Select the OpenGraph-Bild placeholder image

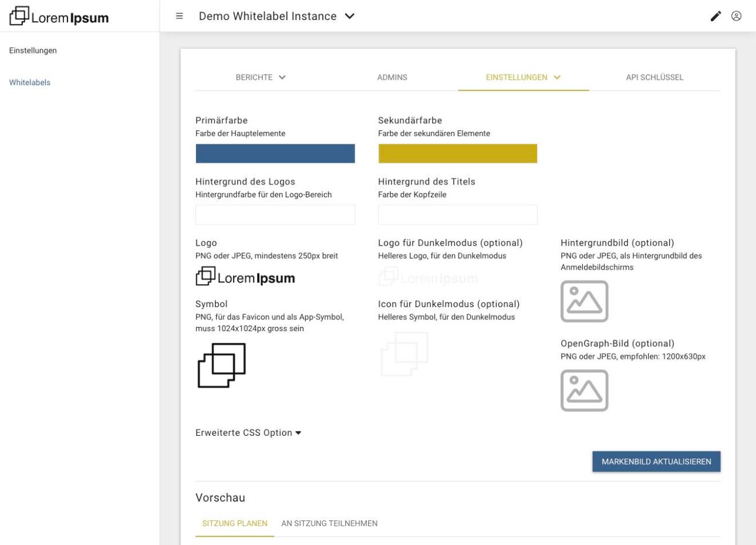(x=584, y=391)
